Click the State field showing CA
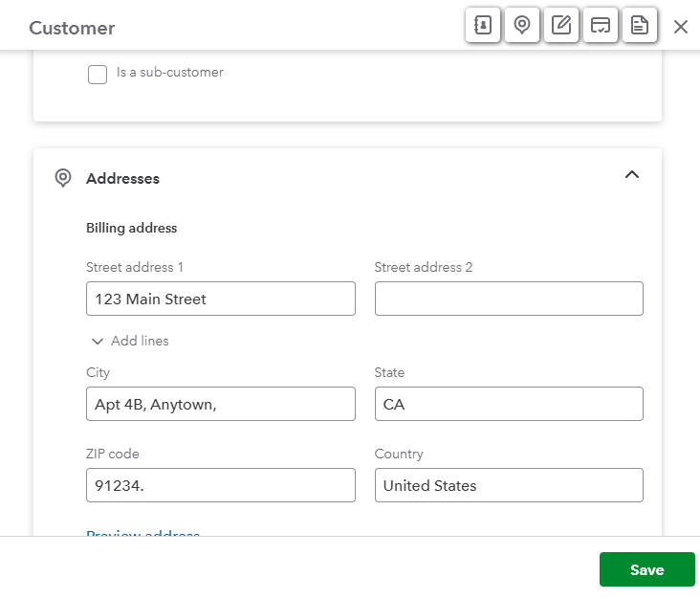Viewport: 700px width, 599px height. coord(509,404)
